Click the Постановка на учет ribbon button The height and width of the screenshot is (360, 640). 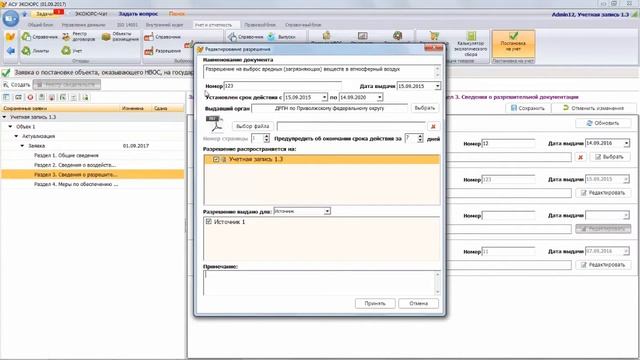513,43
